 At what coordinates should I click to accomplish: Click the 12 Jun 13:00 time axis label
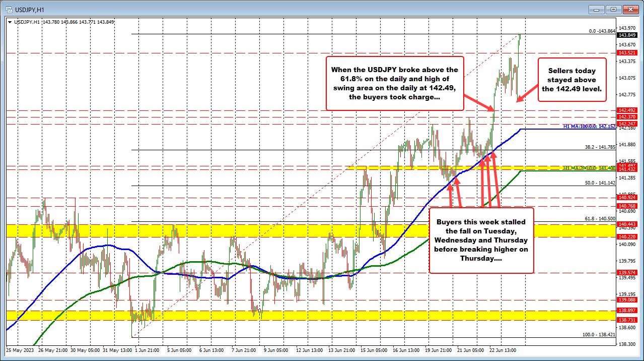click(x=310, y=349)
